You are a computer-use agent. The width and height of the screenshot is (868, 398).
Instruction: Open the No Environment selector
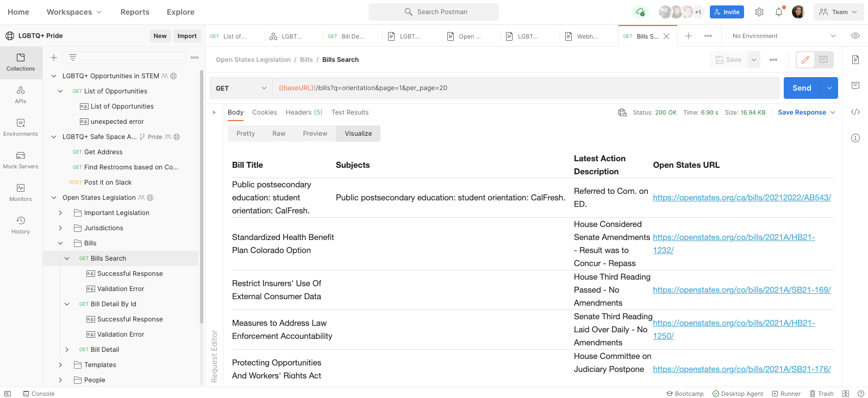(x=784, y=36)
